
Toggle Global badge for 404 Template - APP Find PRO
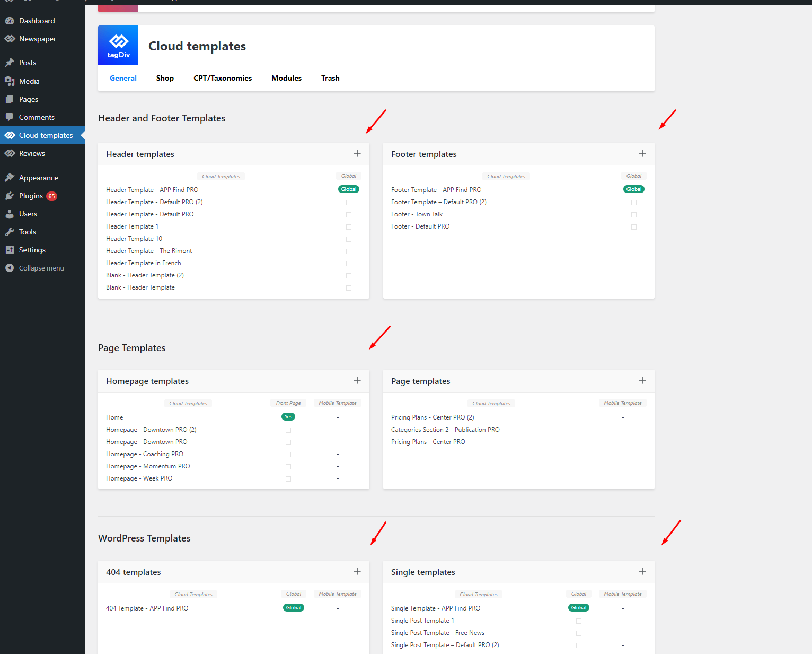coord(294,608)
